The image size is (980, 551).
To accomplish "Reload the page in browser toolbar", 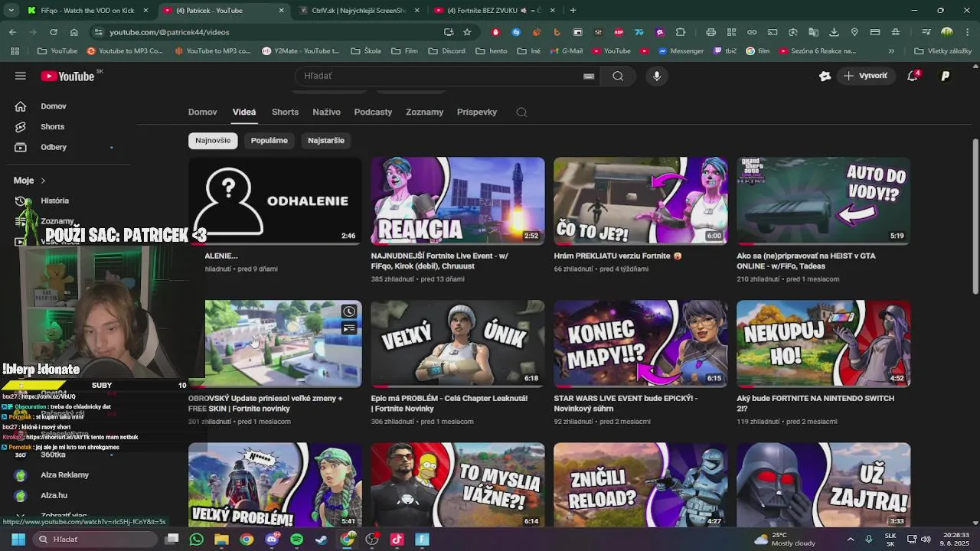I will 53,32.
